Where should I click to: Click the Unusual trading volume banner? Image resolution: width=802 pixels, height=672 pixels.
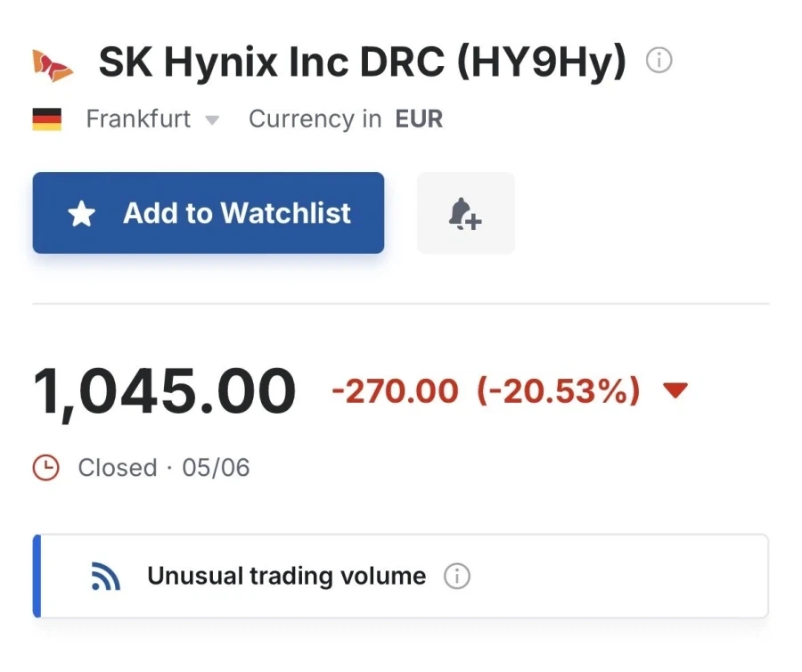click(x=400, y=576)
